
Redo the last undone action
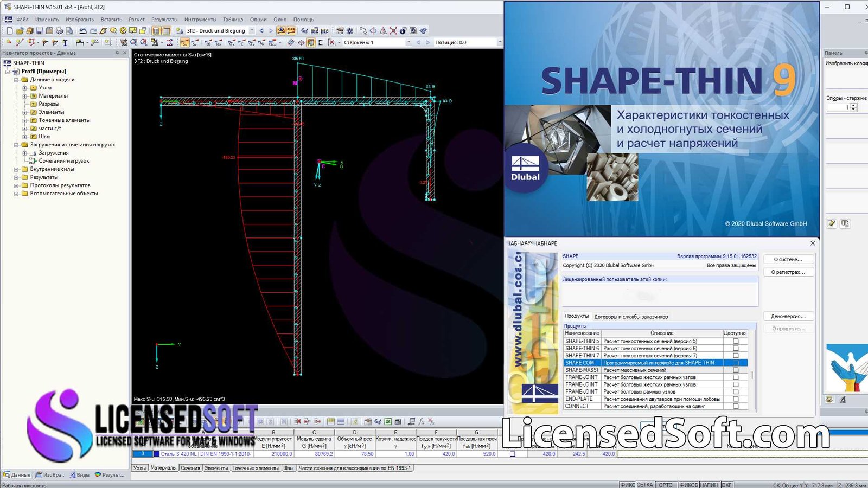pos(93,31)
